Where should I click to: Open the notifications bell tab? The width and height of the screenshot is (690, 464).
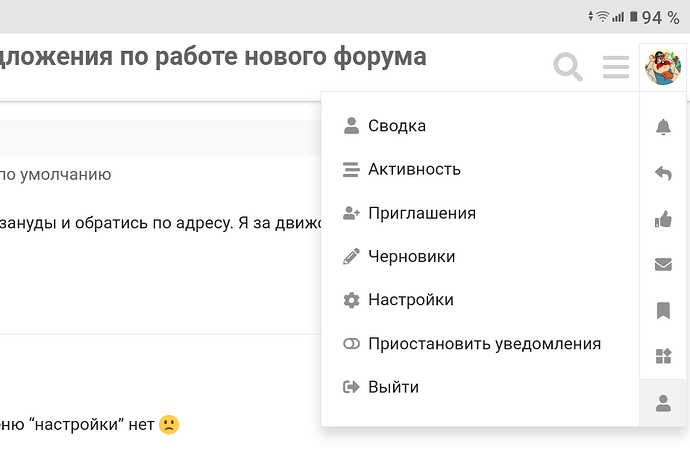(663, 127)
